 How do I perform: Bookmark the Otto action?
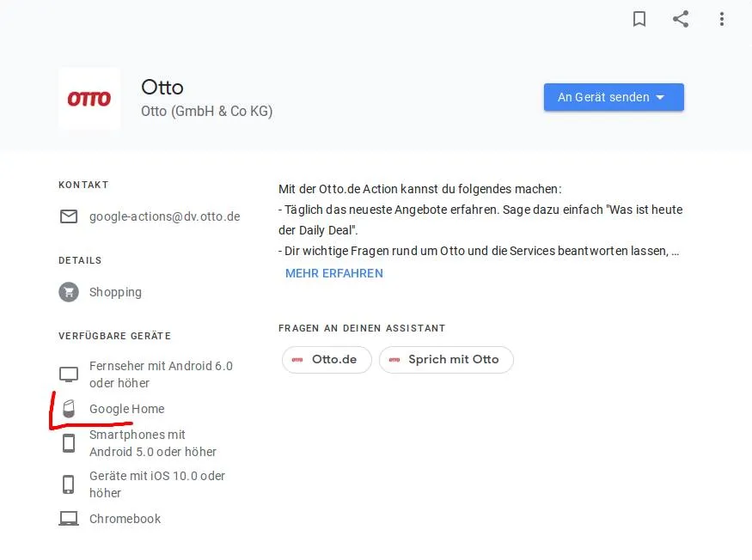coord(639,19)
